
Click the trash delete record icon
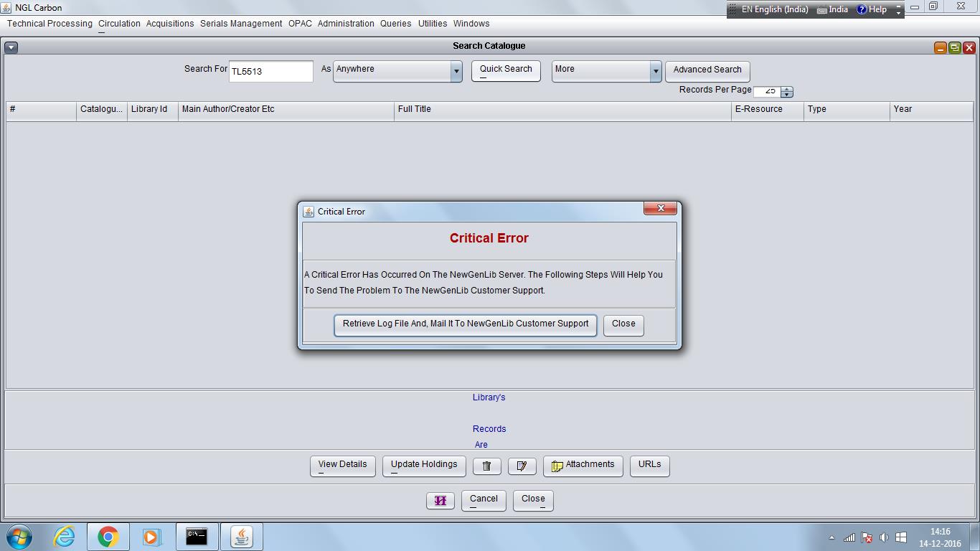[x=486, y=466]
